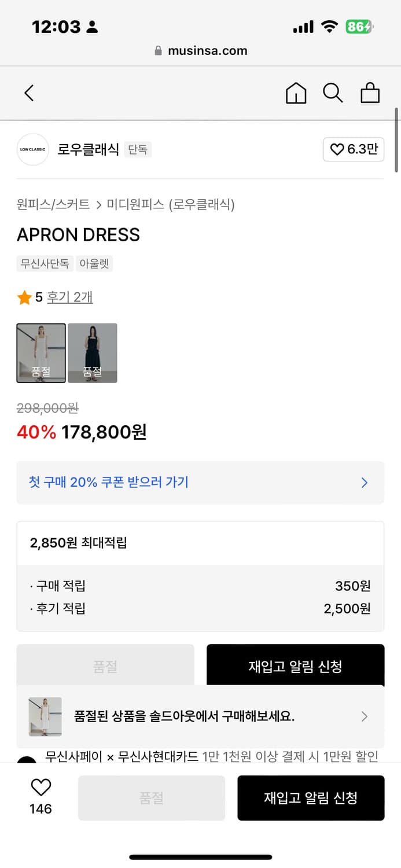Tap 재입고 알림 신청 restock alert button

[x=311, y=798]
